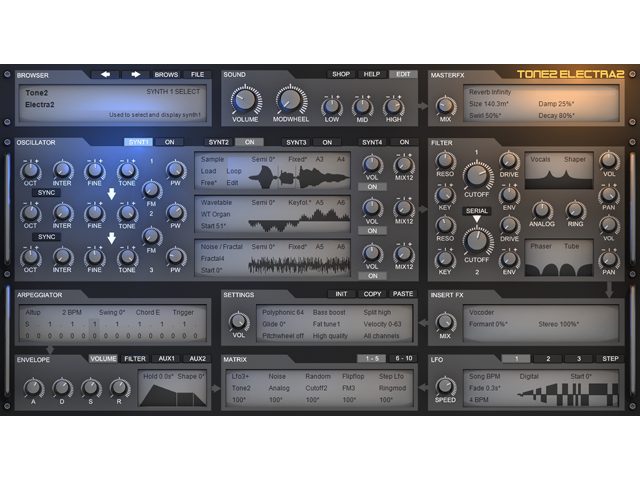Show matrix slots 6 - 10
The height and width of the screenshot is (480, 640).
coord(403,358)
